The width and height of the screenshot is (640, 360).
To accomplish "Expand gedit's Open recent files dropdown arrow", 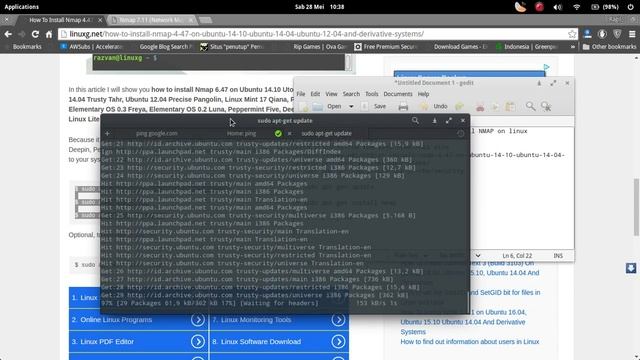I will pos(351,107).
